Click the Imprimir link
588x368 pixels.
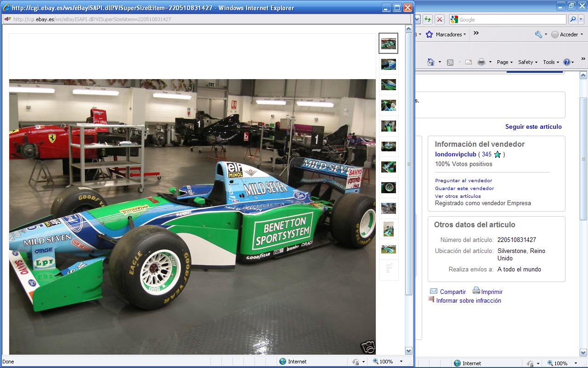492,292
